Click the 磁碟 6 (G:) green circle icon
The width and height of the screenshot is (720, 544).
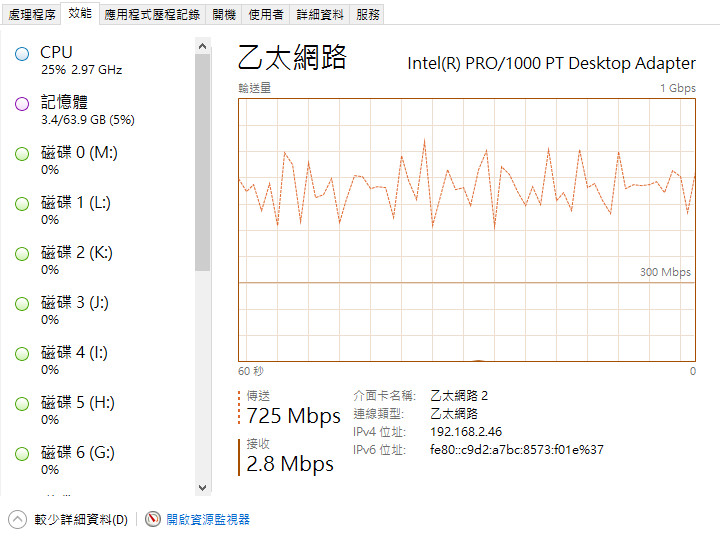click(22, 454)
